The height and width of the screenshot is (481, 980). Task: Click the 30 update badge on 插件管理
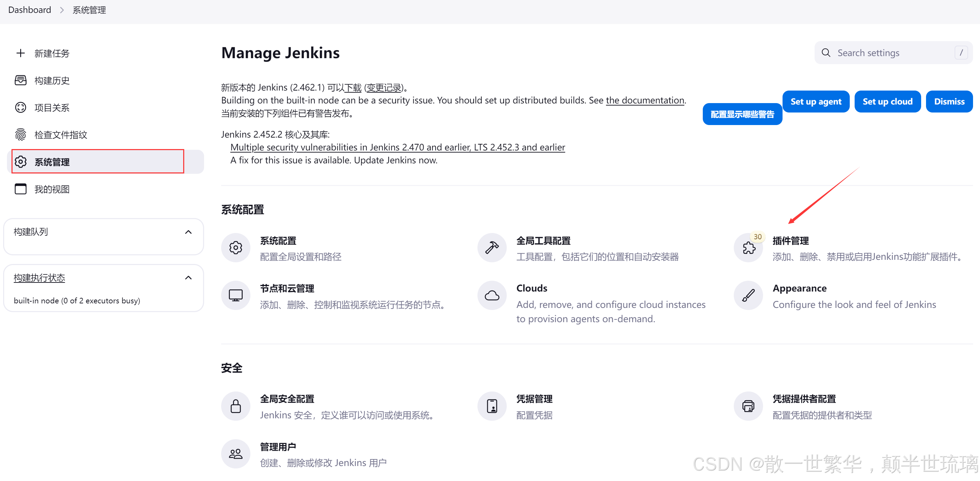(757, 237)
